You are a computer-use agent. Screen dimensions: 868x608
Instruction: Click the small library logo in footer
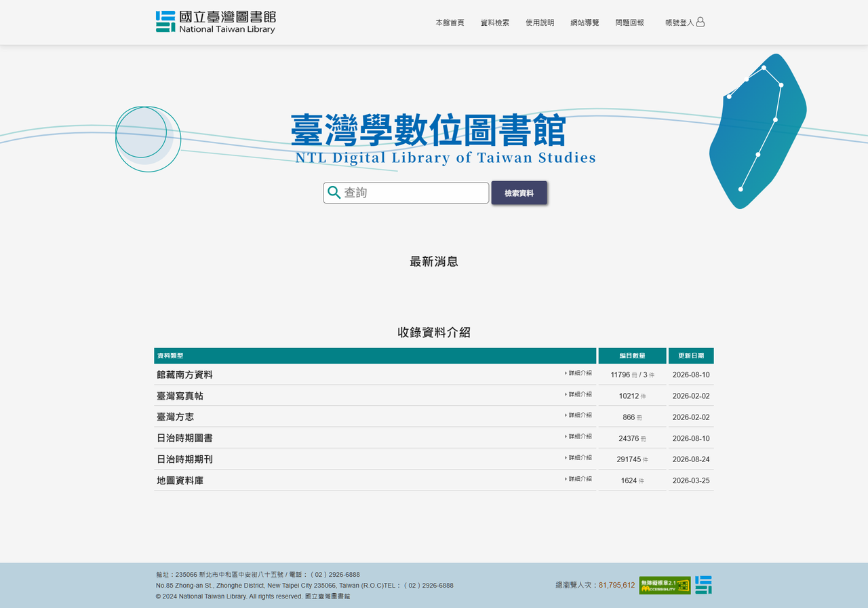pyautogui.click(x=703, y=585)
